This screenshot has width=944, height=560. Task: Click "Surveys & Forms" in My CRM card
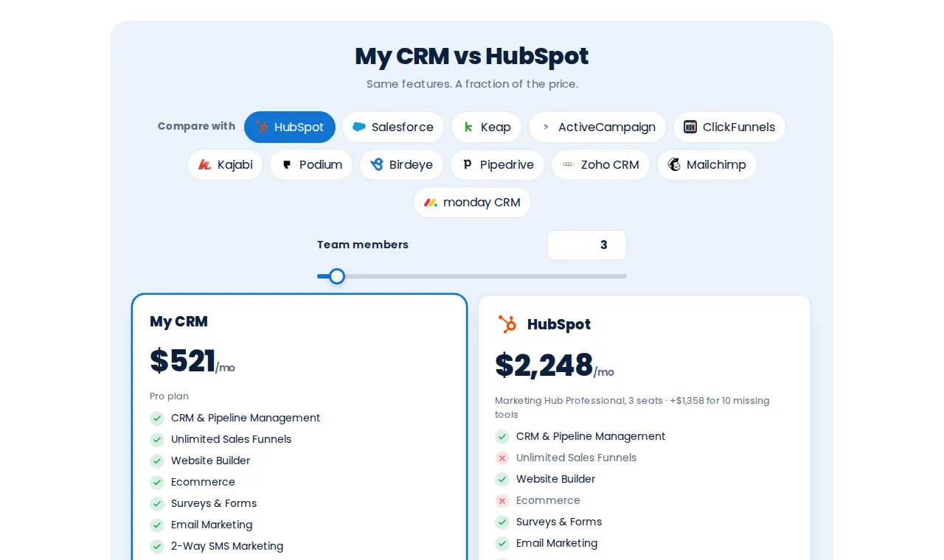tap(214, 503)
